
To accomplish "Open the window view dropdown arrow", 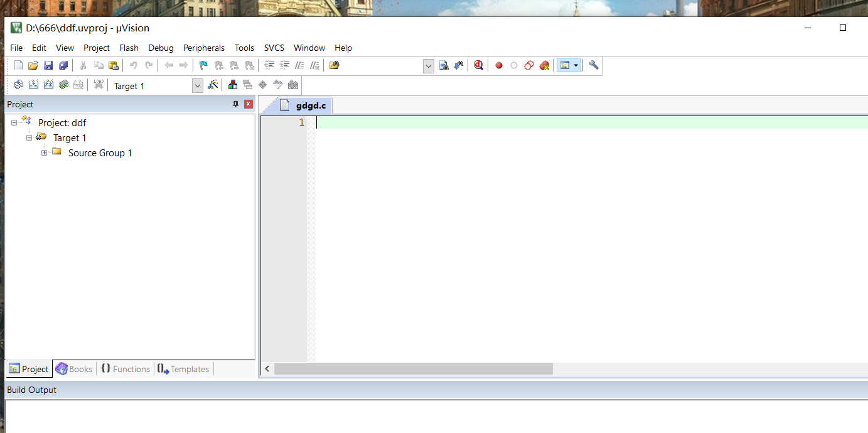I will (576, 65).
